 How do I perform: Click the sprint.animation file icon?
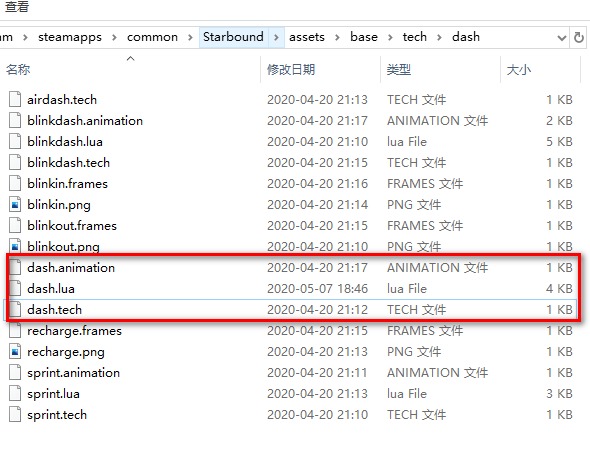point(15,373)
